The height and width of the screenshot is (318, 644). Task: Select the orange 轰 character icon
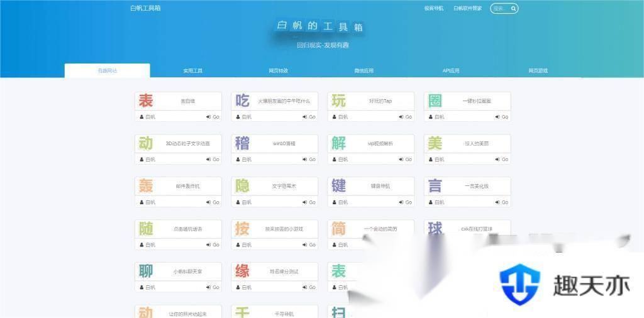tap(146, 186)
